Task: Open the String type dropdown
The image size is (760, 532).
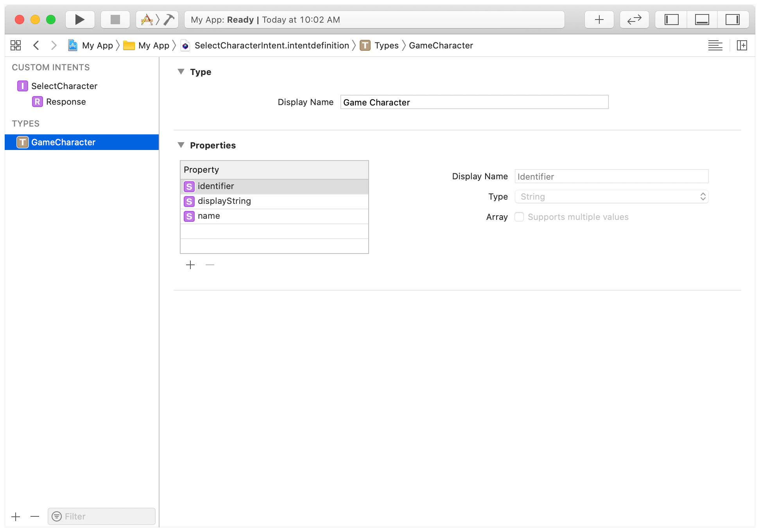Action: [611, 196]
